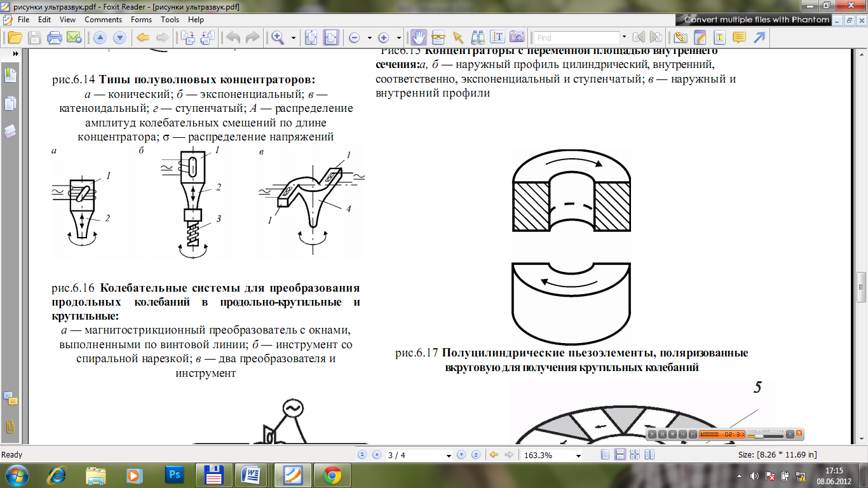The height and width of the screenshot is (488, 868).
Task: Click the vertical scrollbar thumb
Action: click(x=862, y=287)
